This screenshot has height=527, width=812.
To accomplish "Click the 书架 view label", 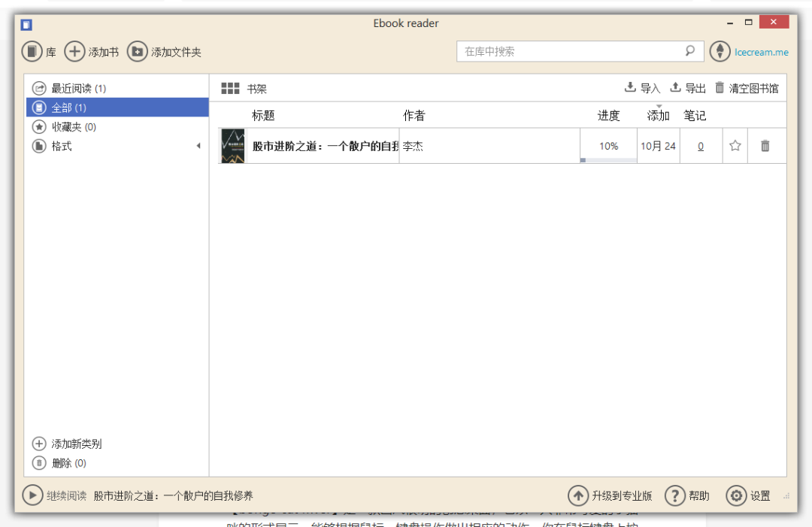I will (257, 89).
